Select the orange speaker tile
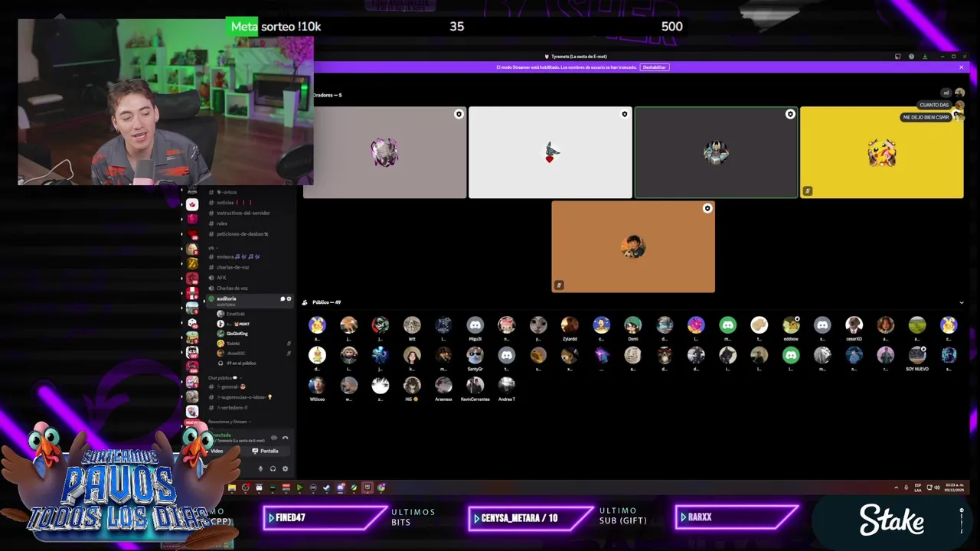 633,246
